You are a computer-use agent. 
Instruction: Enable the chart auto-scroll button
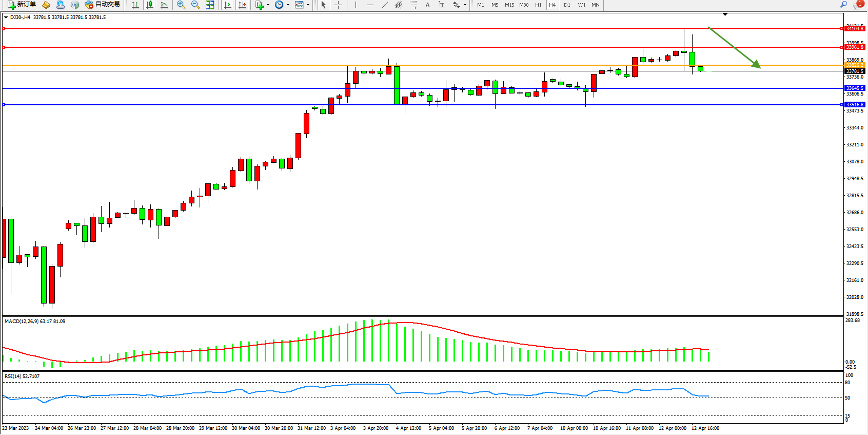[228, 5]
